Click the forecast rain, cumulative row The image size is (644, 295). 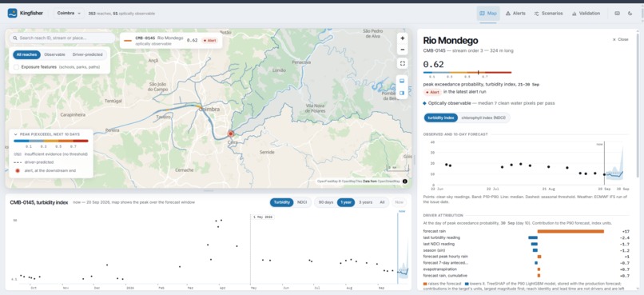point(527,276)
